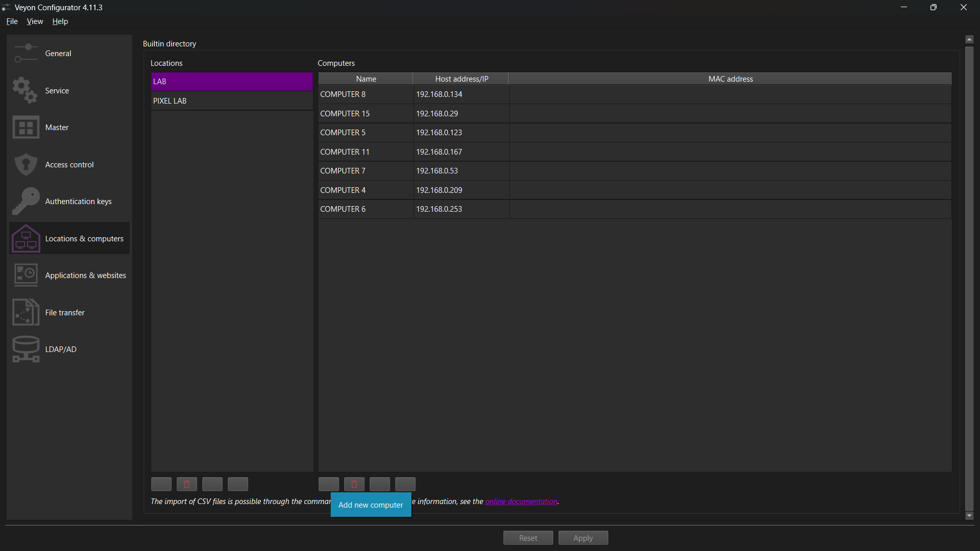Viewport: 980px width, 551px height.
Task: Open Access control settings
Action: [69, 164]
